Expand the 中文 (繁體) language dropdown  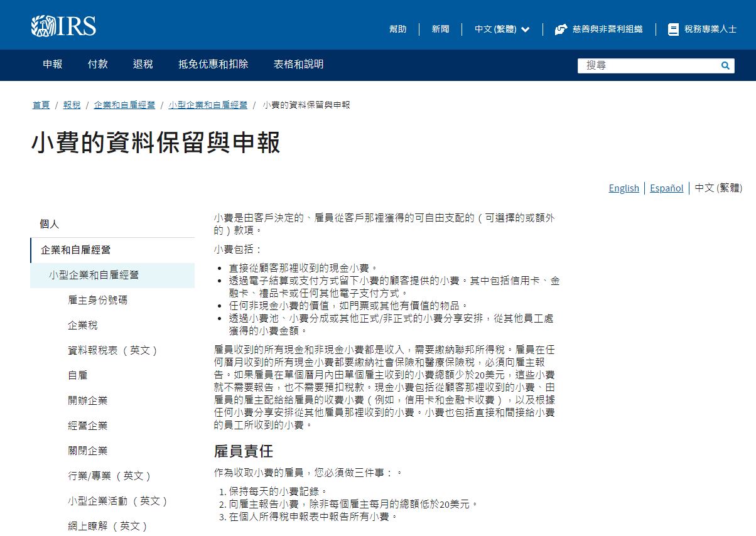point(502,29)
